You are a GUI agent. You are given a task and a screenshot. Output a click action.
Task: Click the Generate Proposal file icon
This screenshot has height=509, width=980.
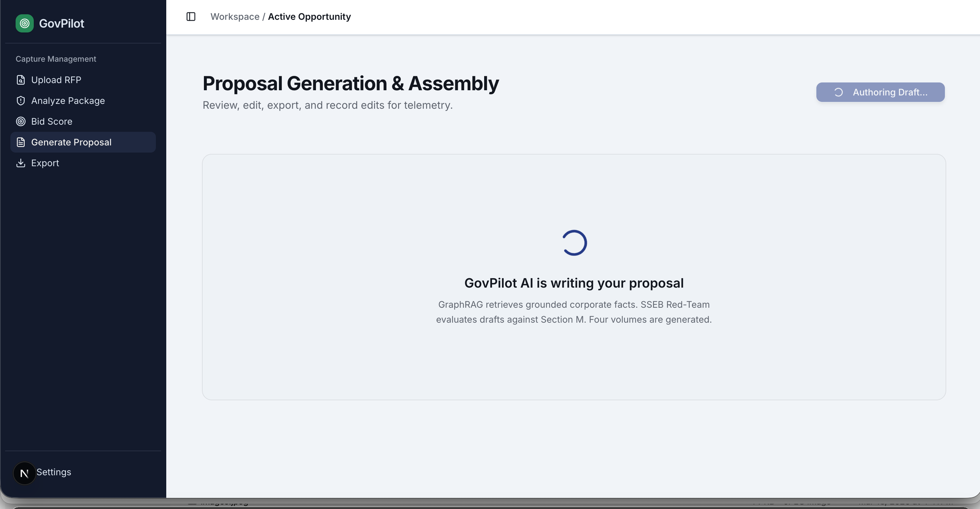[x=21, y=142]
